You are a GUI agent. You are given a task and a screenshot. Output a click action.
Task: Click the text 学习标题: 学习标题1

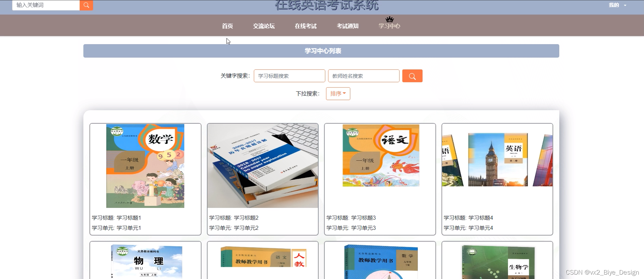(x=116, y=218)
